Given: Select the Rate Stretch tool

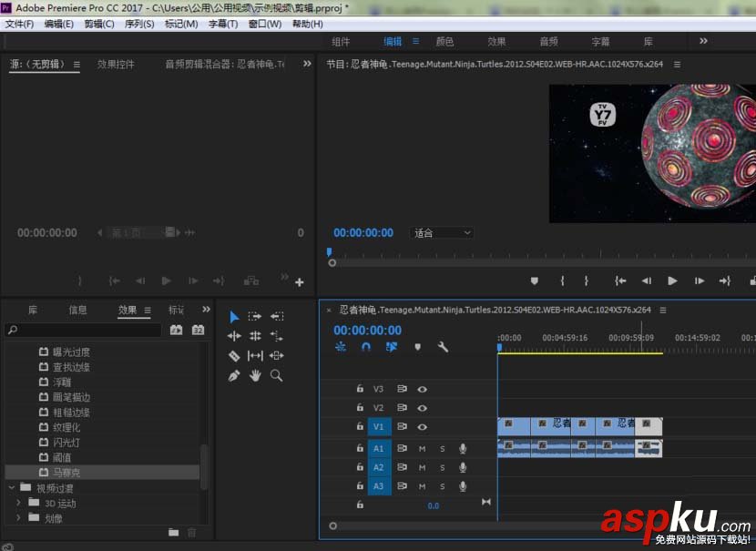Looking at the screenshot, I should [276, 336].
